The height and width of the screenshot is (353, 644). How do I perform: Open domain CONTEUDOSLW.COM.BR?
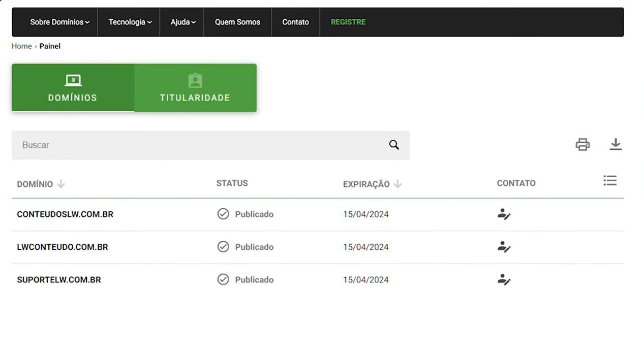(x=65, y=214)
